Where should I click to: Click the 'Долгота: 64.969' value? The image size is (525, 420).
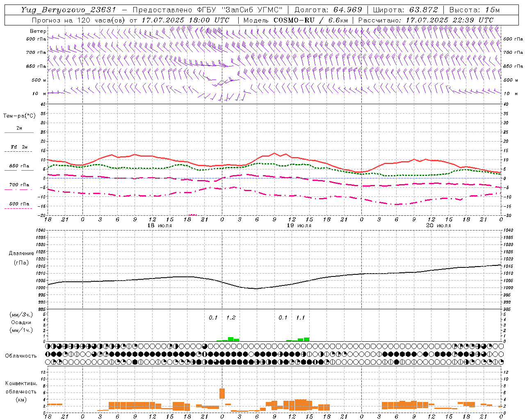(328, 10)
